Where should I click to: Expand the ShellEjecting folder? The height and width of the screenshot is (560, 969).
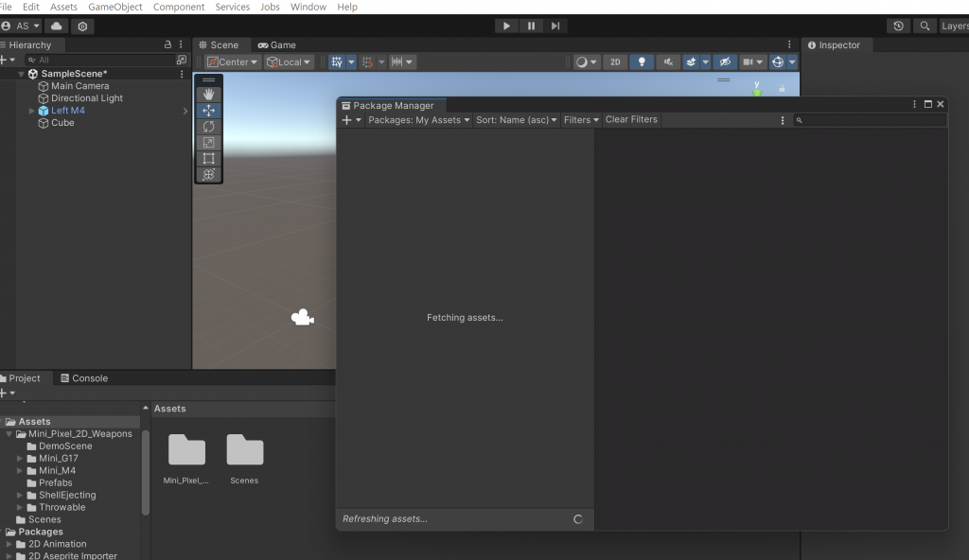[x=19, y=495]
